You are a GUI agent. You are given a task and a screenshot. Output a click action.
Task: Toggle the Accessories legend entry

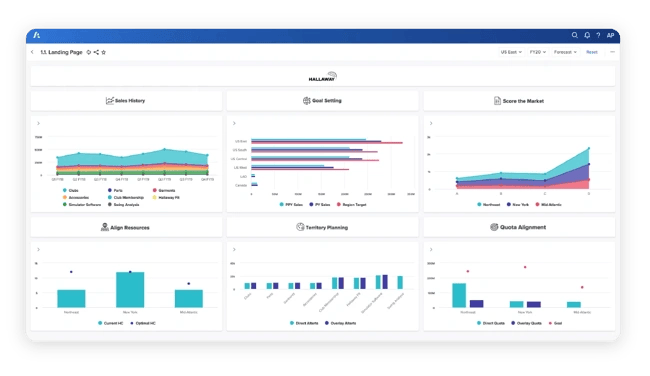[76, 197]
